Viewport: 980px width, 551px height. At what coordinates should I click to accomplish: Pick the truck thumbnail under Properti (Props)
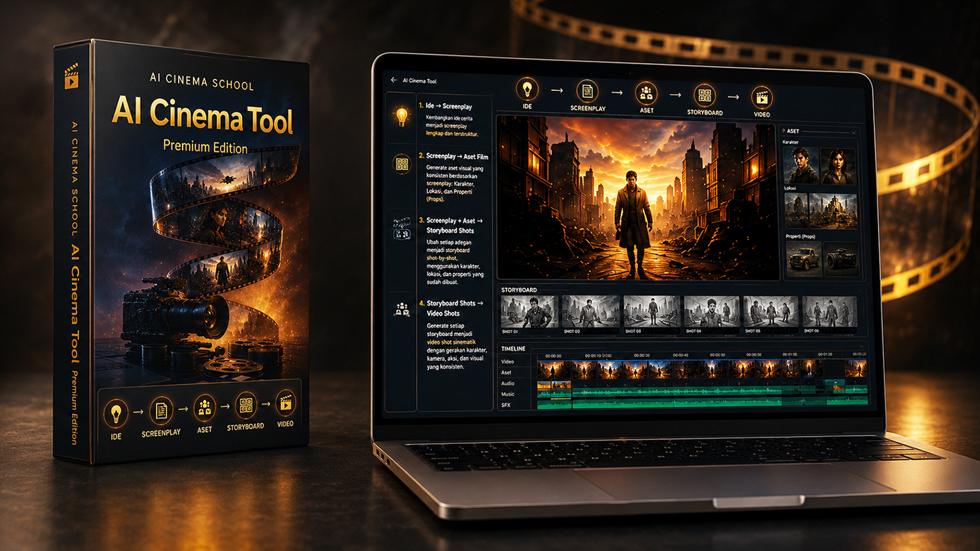803,259
